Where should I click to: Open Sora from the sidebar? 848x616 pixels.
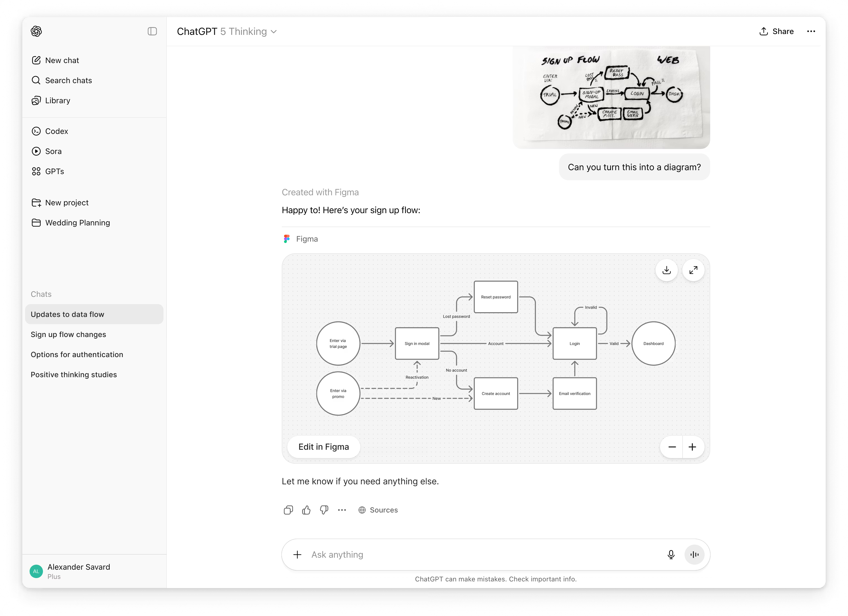tap(53, 151)
